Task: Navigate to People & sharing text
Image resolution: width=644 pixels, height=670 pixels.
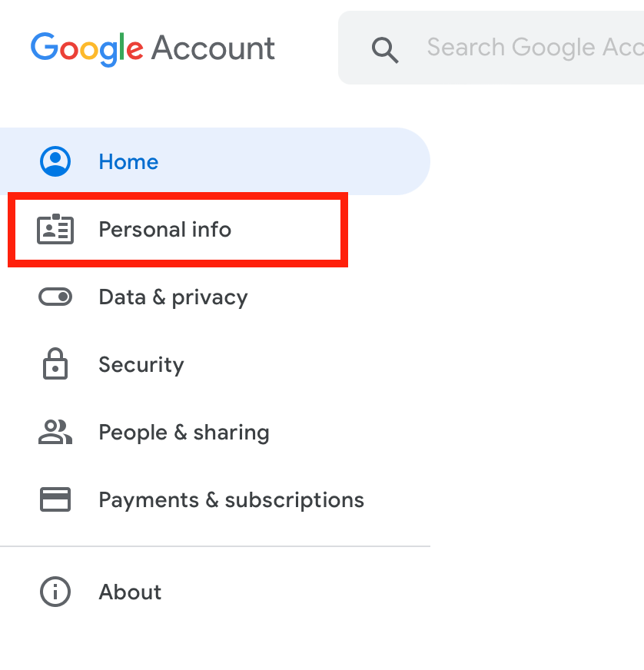Action: [x=184, y=433]
